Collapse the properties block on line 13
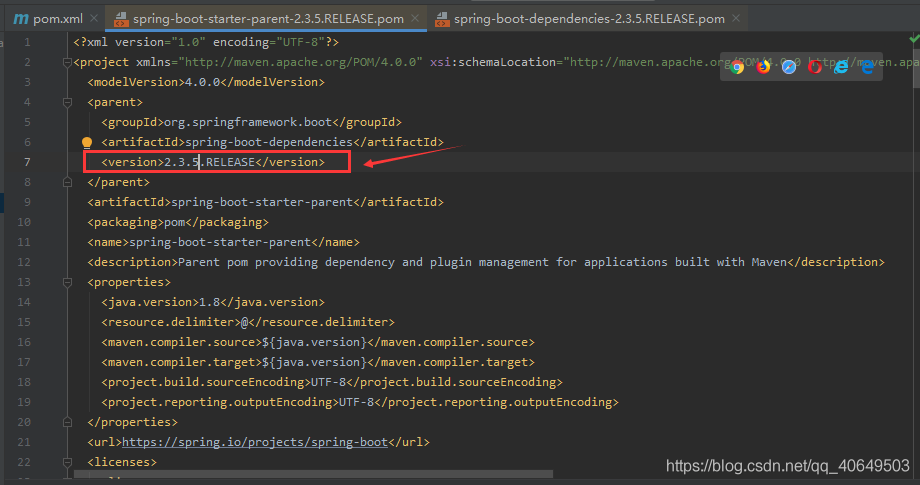This screenshot has width=920, height=485. tap(67, 283)
